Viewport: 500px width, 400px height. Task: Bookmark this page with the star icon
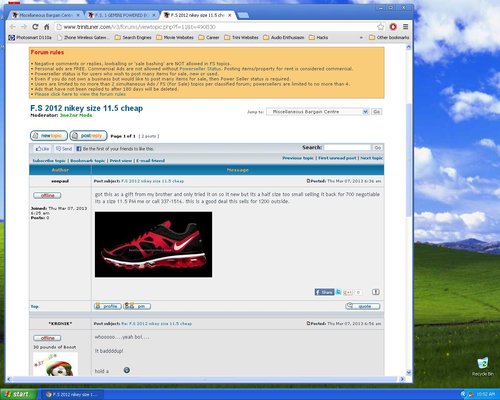(x=380, y=27)
